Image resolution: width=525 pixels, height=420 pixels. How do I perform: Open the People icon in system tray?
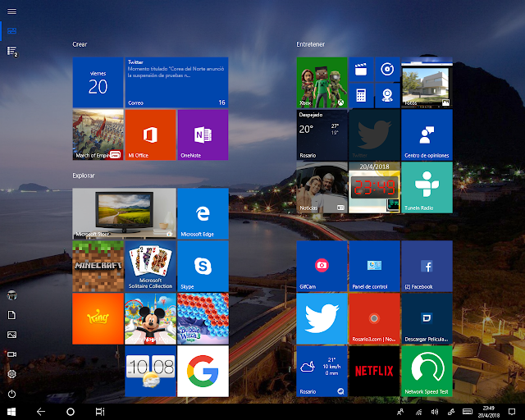click(400, 412)
